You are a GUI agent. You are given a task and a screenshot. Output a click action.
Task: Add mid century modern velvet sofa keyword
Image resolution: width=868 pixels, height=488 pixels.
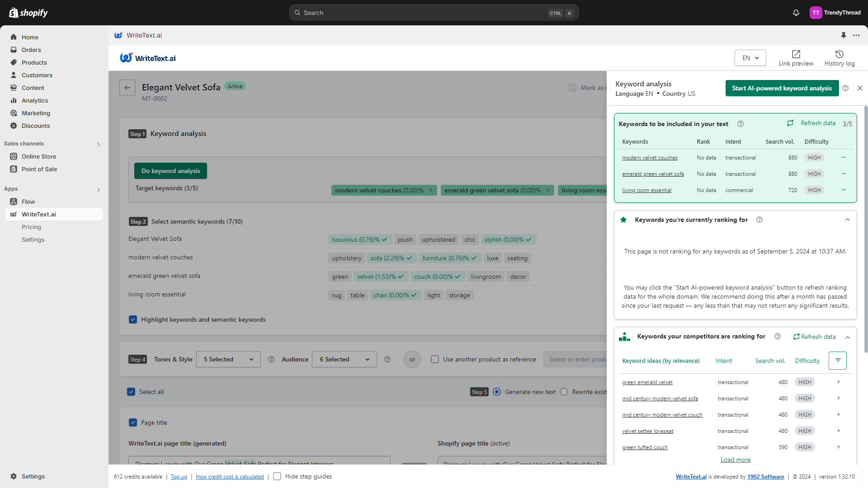point(839,398)
